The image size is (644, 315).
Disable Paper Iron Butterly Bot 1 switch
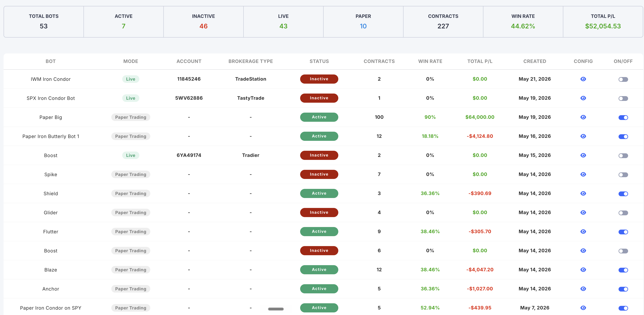pos(623,137)
